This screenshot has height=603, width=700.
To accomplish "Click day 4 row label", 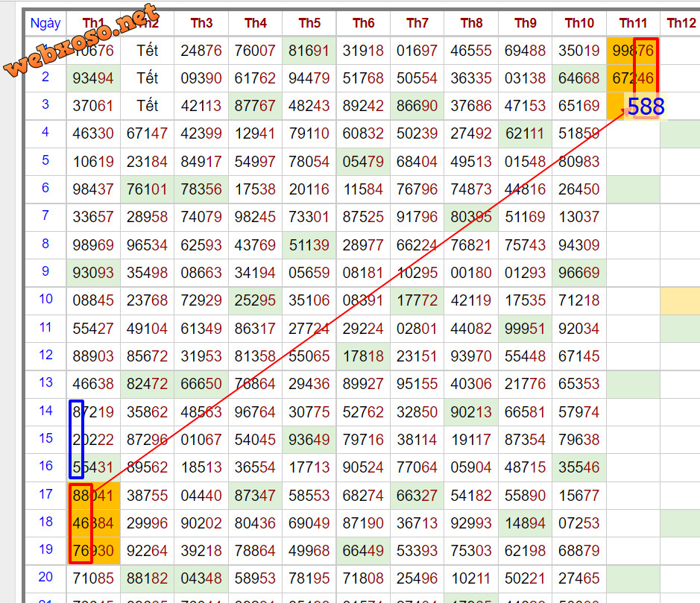I will tap(45, 133).
